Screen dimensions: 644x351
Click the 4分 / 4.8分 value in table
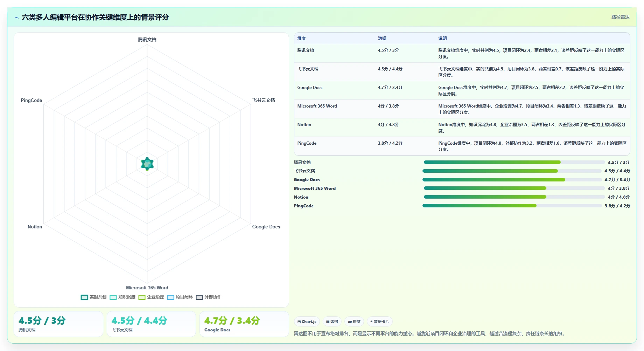(x=388, y=125)
